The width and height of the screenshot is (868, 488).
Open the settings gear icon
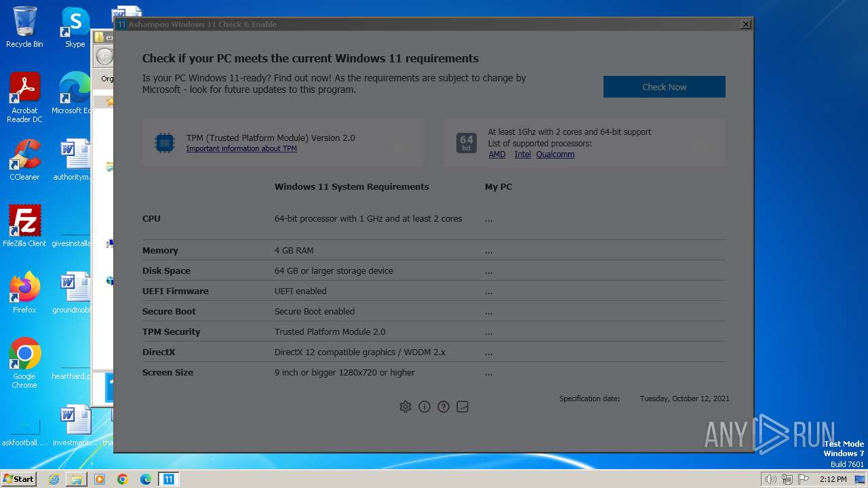click(x=406, y=407)
